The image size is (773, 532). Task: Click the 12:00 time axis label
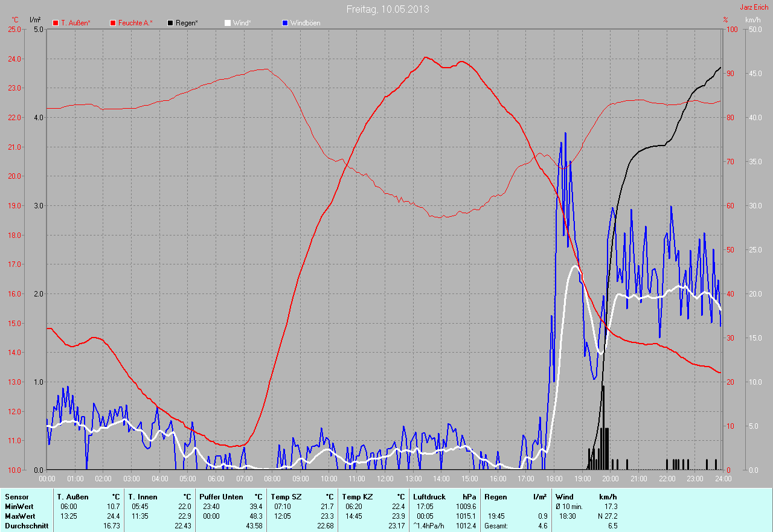[x=385, y=478]
